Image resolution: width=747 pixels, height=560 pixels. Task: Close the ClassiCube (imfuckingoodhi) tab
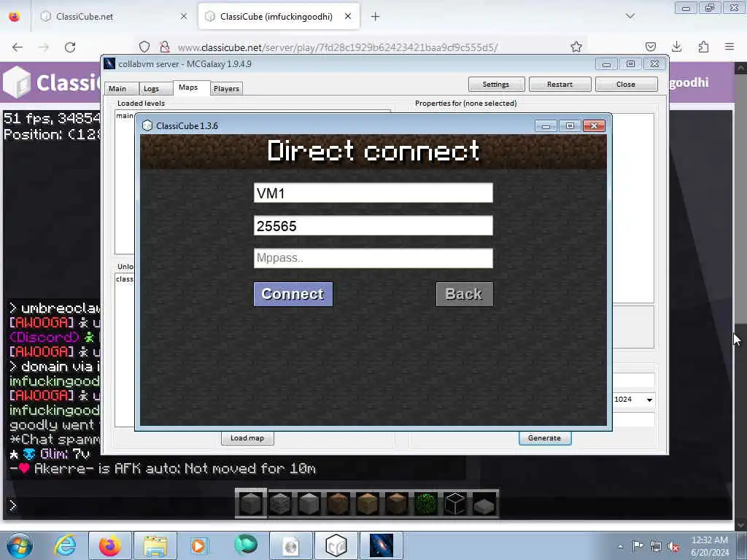(348, 17)
